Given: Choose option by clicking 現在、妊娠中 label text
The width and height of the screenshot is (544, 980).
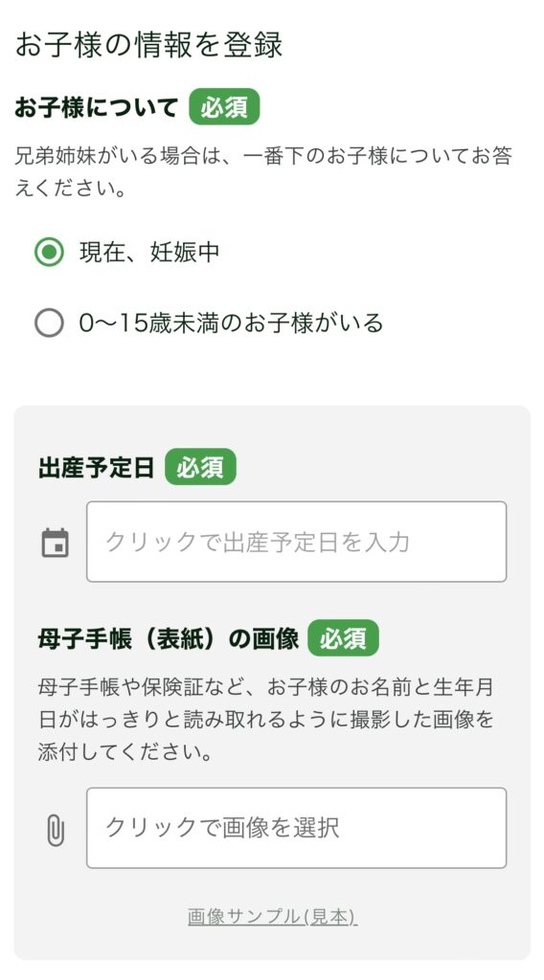Looking at the screenshot, I should [x=149, y=252].
